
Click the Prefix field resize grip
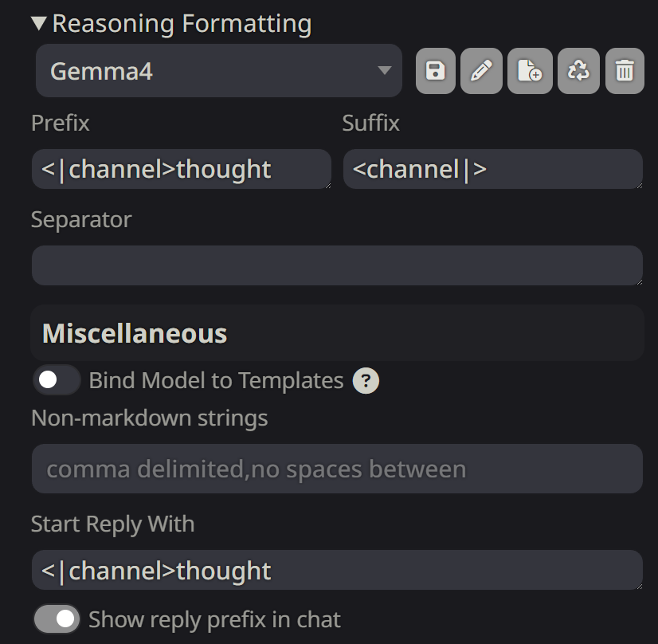pyautogui.click(x=327, y=185)
